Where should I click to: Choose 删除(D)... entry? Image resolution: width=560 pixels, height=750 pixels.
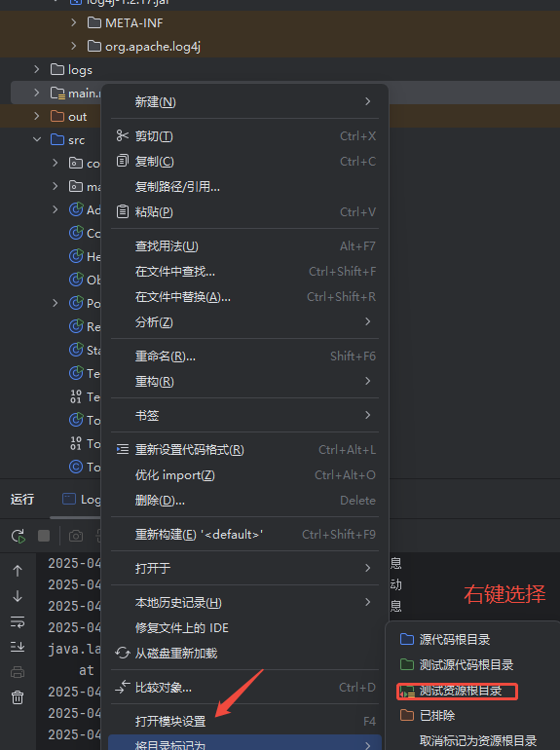click(244, 501)
